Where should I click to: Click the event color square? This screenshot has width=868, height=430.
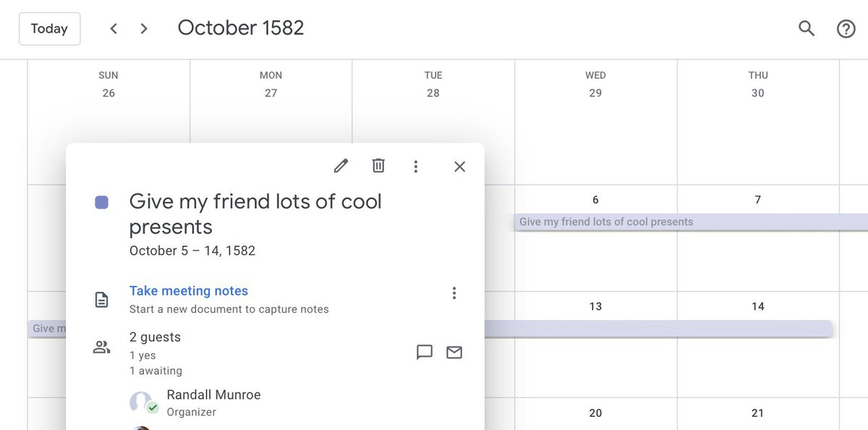[102, 203]
